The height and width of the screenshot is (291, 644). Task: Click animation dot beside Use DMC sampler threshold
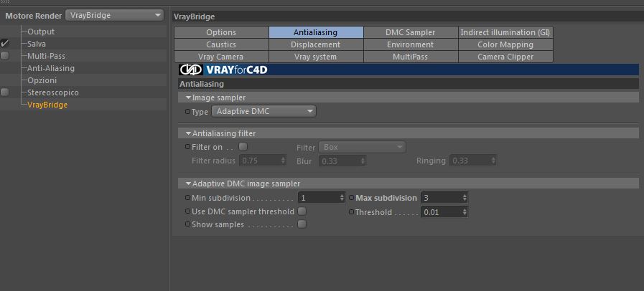pyautogui.click(x=187, y=212)
